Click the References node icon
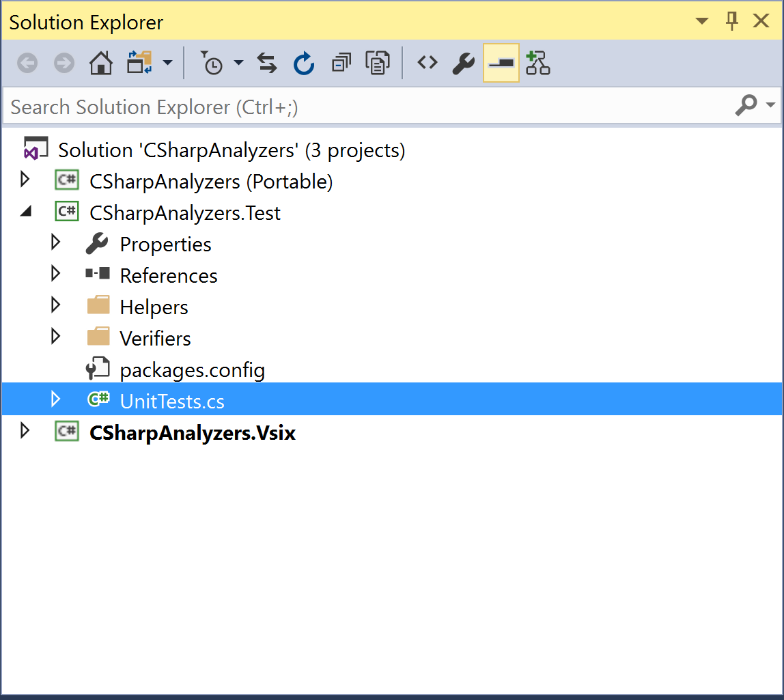Viewport: 784px width, 700px height. [98, 273]
